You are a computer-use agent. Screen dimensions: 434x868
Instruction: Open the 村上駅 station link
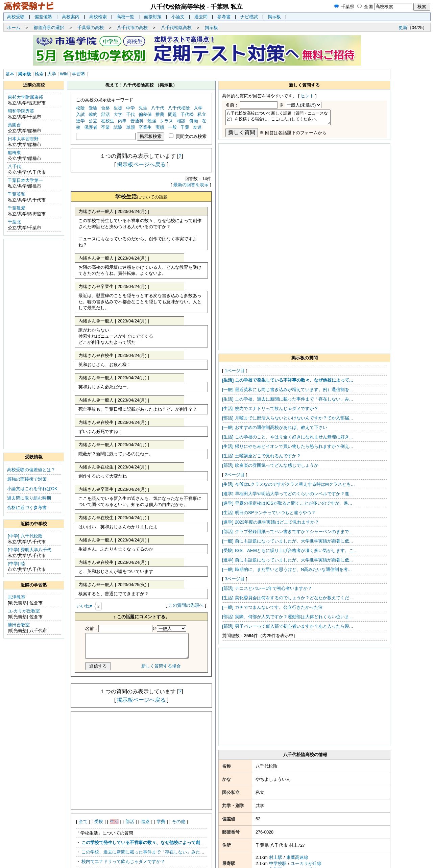[275, 858]
